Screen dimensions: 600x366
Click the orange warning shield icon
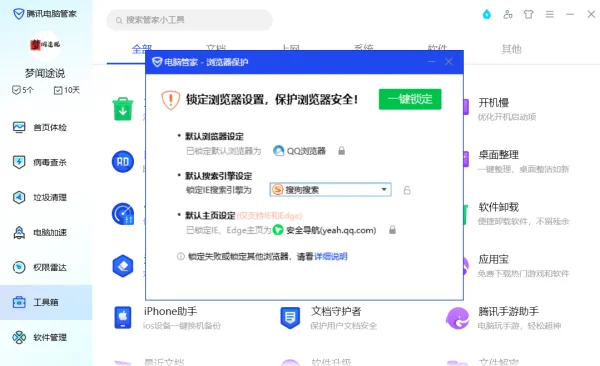point(171,100)
